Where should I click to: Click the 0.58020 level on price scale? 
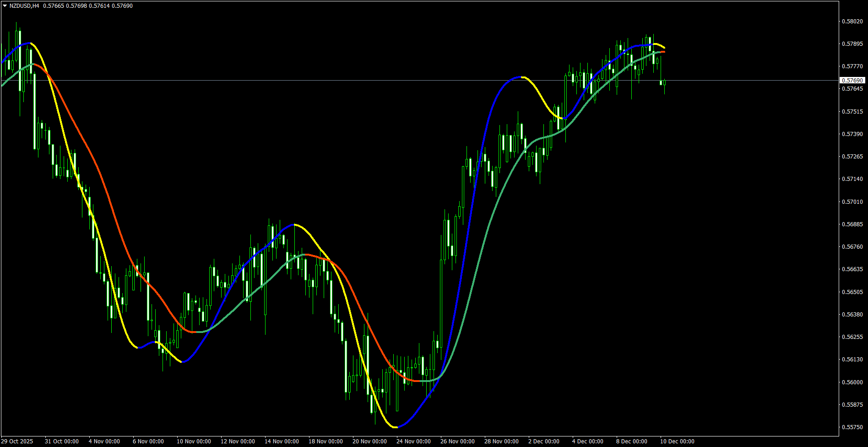[852, 22]
